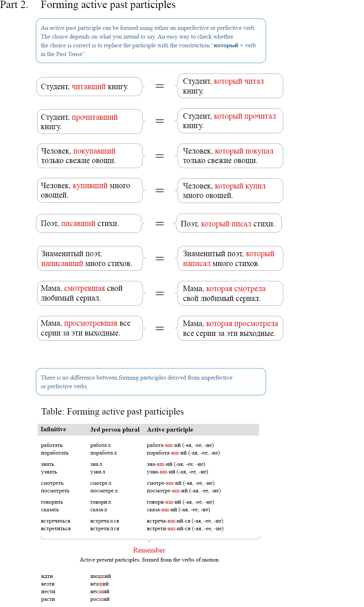Click the 'Active participle' column header

170,430
